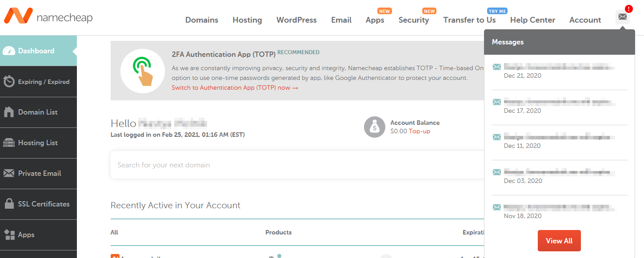Click the 2FA Authentication App (TOTP) title
This screenshot has height=258, width=644.
click(224, 55)
